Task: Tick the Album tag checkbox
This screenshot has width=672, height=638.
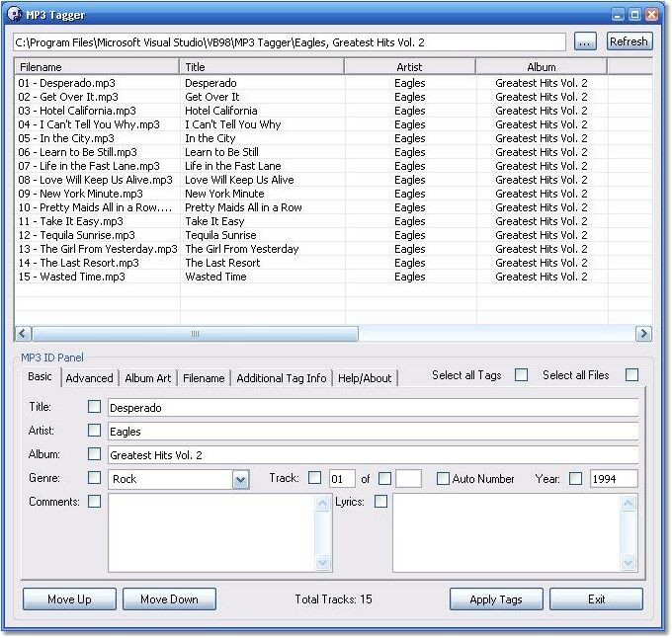Action: click(94, 454)
